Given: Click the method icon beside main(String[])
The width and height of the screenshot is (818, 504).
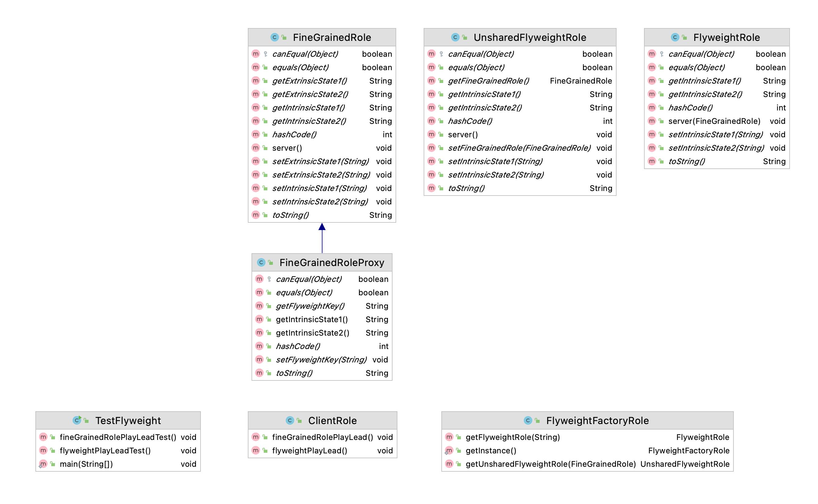Looking at the screenshot, I should [43, 464].
